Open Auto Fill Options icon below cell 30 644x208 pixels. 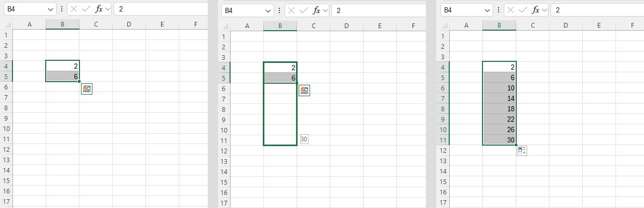522,151
